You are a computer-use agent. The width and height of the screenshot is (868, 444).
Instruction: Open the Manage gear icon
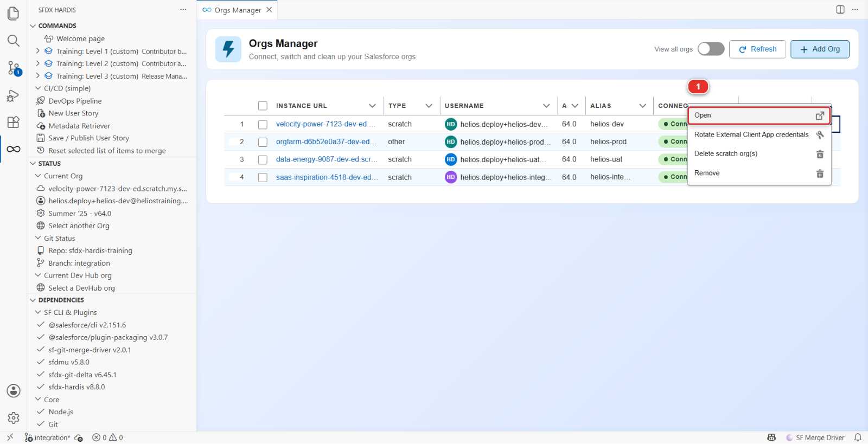[x=14, y=418]
